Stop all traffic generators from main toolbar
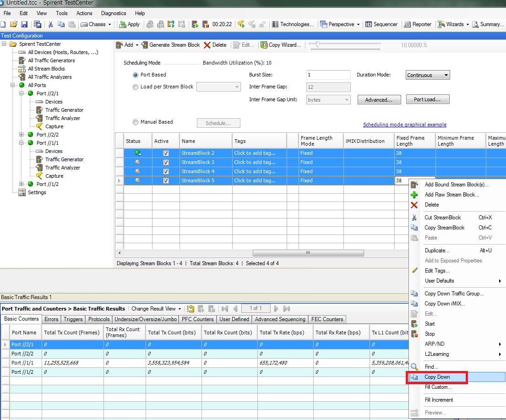This screenshot has height=420, width=506. tap(206, 24)
